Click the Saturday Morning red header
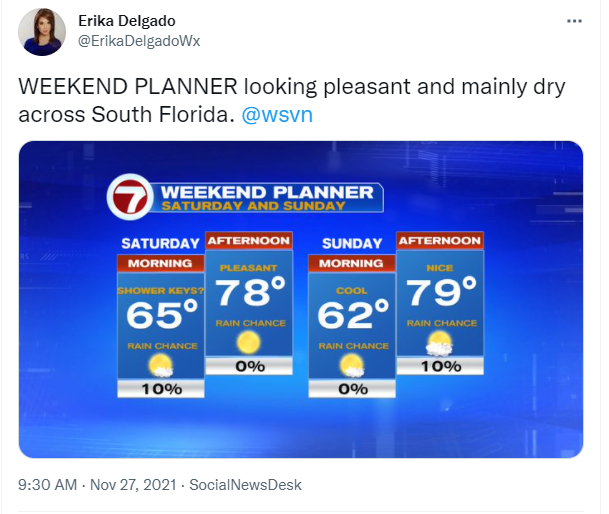Image resolution: width=609 pixels, height=514 pixels. pyautogui.click(x=160, y=264)
